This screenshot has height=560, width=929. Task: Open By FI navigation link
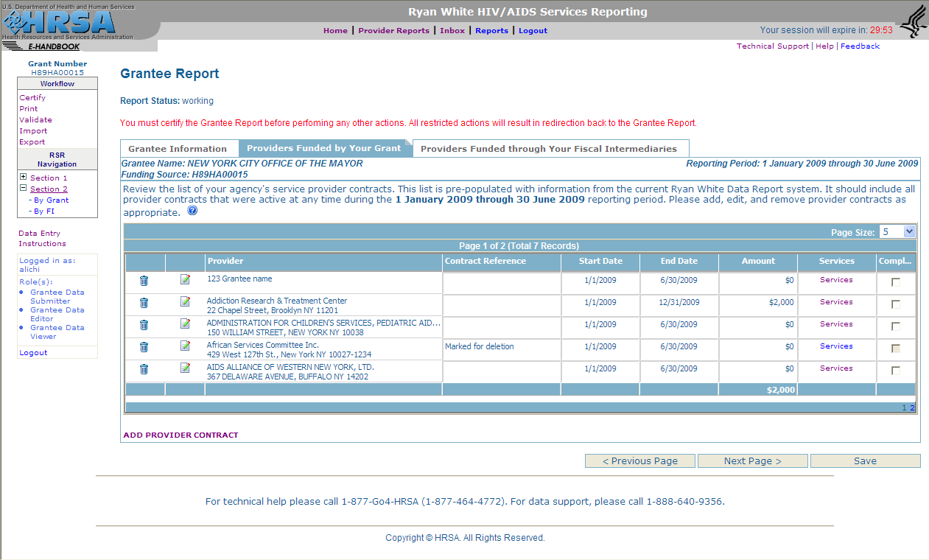(44, 211)
